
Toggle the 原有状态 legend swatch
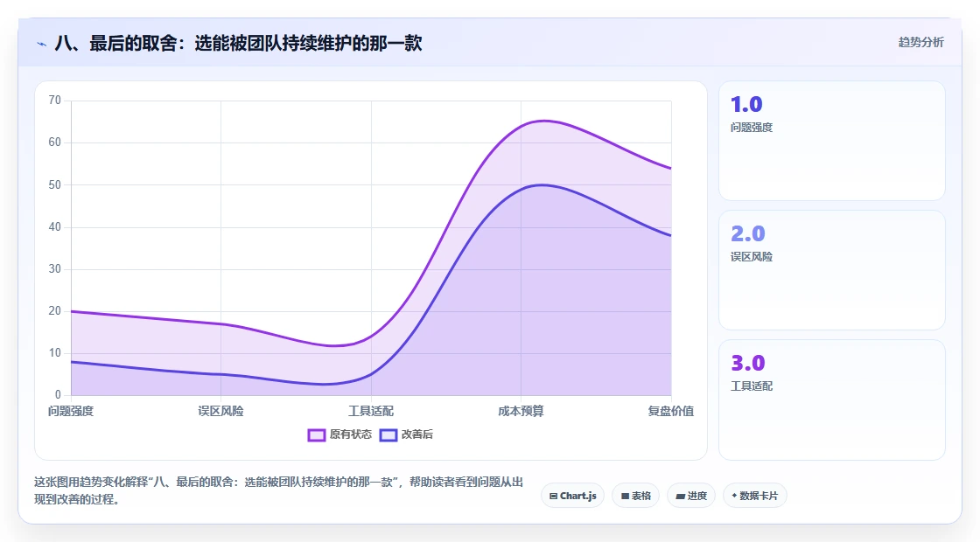(x=316, y=434)
